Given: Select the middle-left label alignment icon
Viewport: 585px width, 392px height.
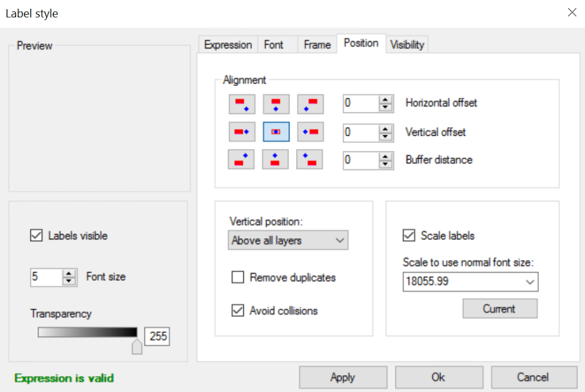Looking at the screenshot, I should click(x=241, y=132).
